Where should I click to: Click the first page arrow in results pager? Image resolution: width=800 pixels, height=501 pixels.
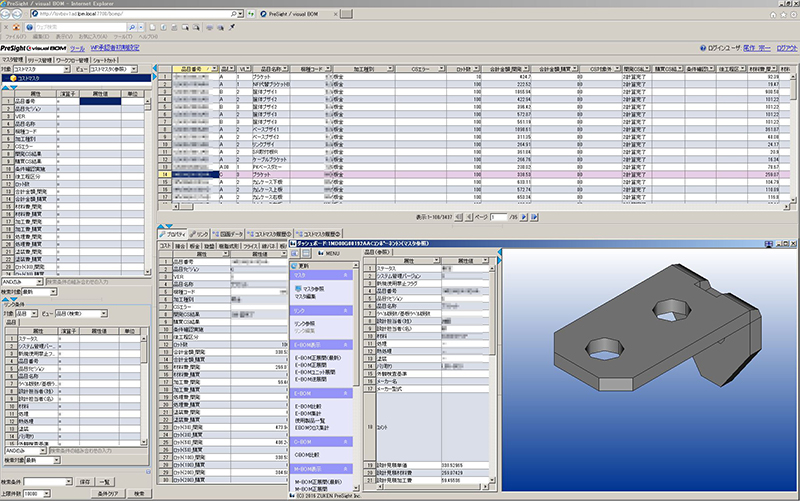(x=459, y=217)
